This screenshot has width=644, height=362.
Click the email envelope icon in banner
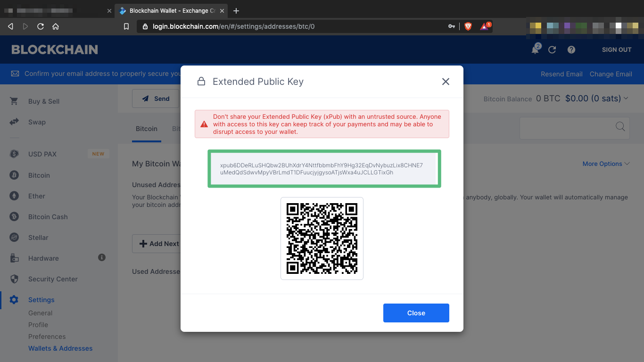[15, 74]
